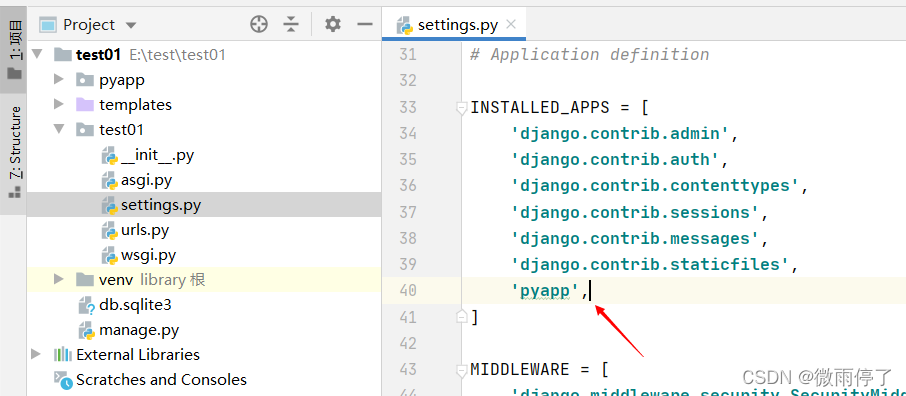Collapse the test01 project root node
This screenshot has height=396, width=906.
tap(38, 54)
